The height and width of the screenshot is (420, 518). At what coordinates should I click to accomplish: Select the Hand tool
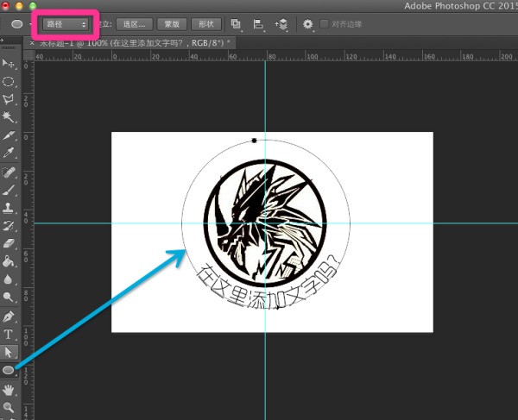coord(9,389)
